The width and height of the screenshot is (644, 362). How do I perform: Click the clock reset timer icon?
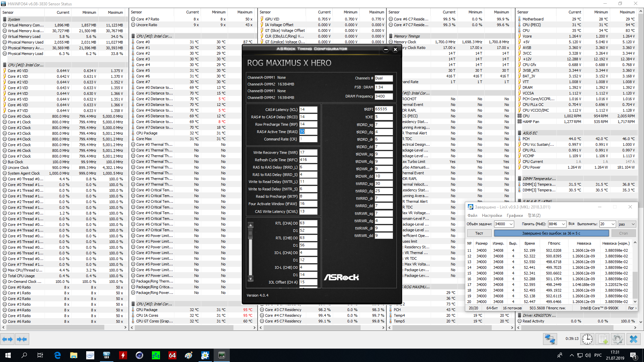pos(587,339)
